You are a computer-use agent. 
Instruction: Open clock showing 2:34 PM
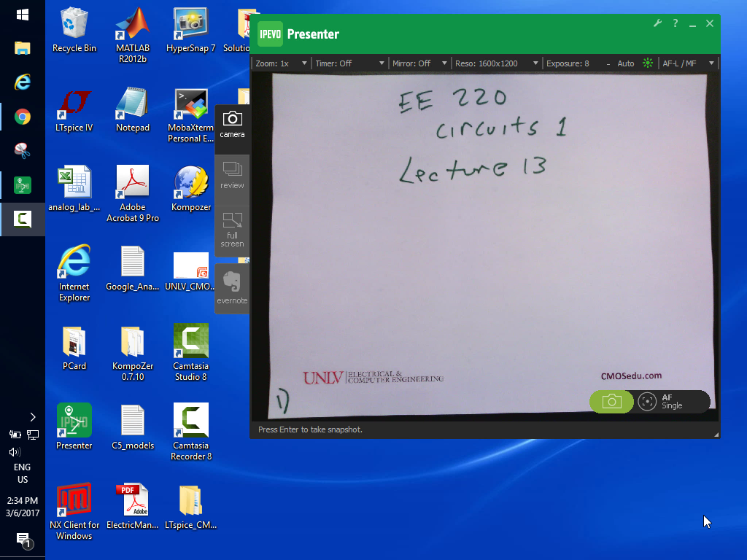point(23,507)
